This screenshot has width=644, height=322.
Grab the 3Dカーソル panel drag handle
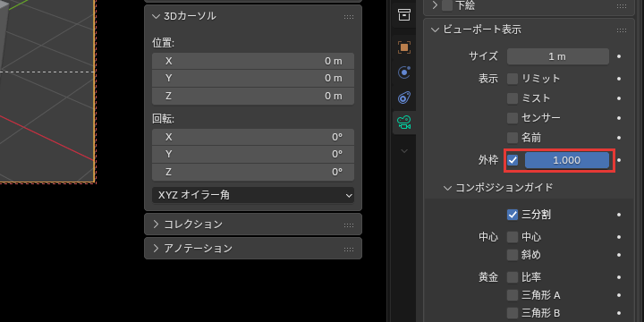(348, 17)
